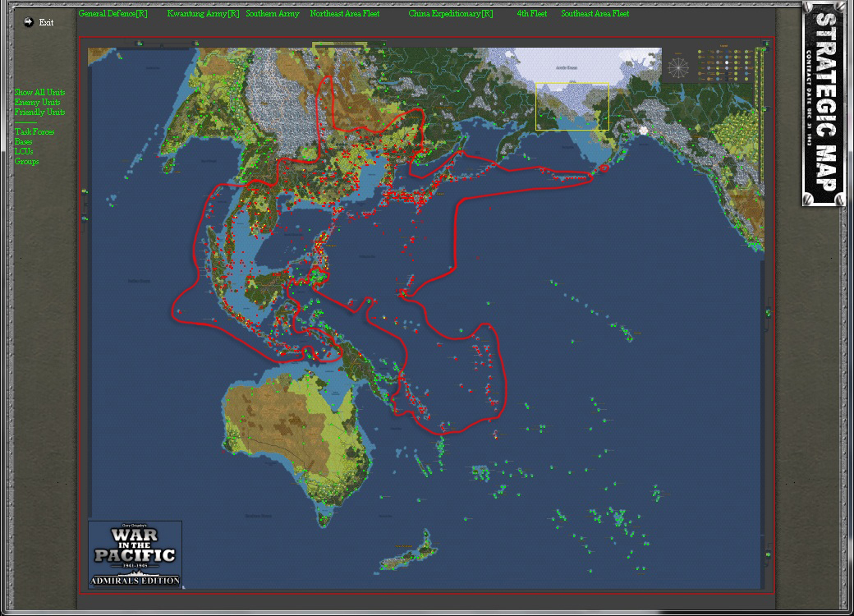
Task: Choose the Northeast Area Fleet command
Action: coord(345,14)
